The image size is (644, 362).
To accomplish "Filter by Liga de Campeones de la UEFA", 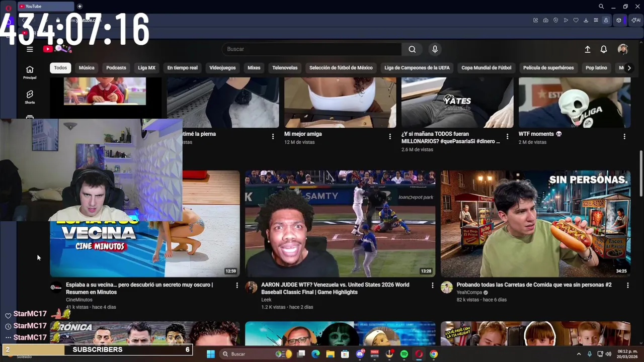I will 417,68.
